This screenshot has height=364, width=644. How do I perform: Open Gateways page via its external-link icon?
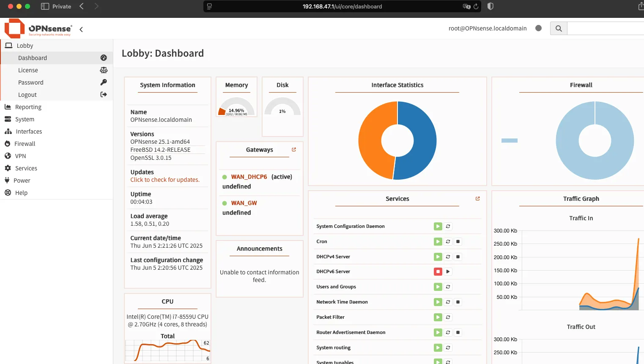pyautogui.click(x=294, y=149)
